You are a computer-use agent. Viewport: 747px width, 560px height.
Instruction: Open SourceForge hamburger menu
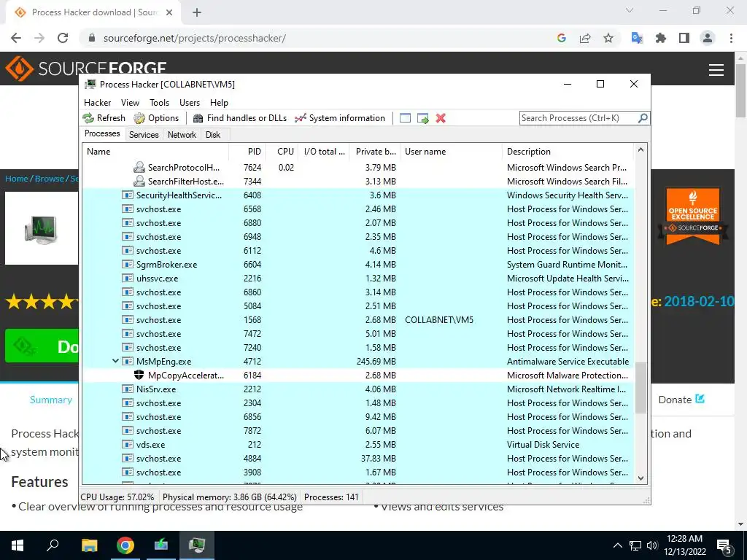click(716, 70)
